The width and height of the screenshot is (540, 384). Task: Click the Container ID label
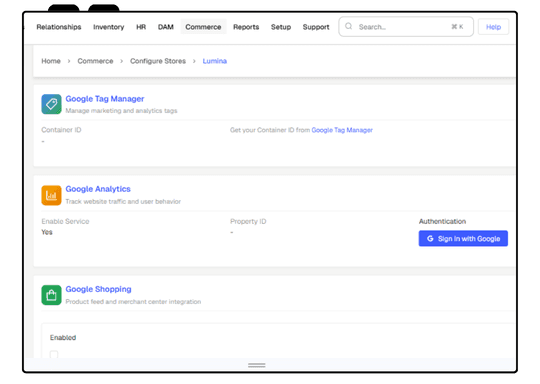pyautogui.click(x=61, y=130)
